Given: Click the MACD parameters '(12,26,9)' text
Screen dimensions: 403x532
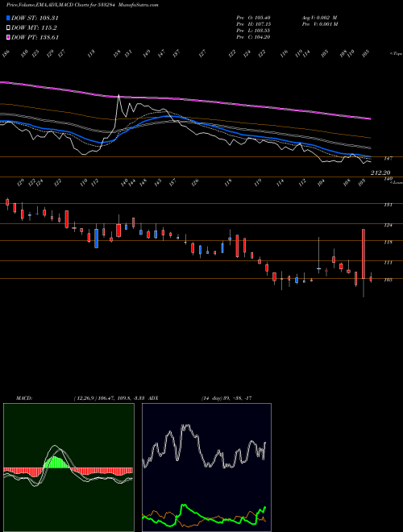Looking at the screenshot, I should 85,398.
